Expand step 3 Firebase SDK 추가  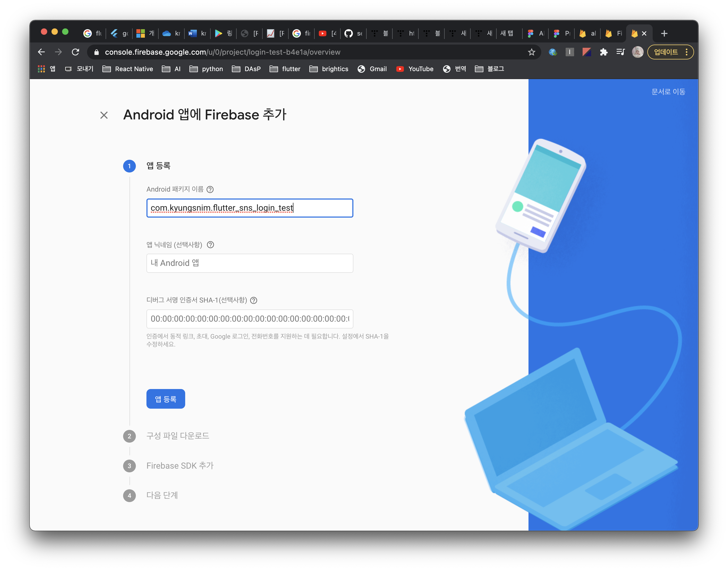tap(180, 465)
